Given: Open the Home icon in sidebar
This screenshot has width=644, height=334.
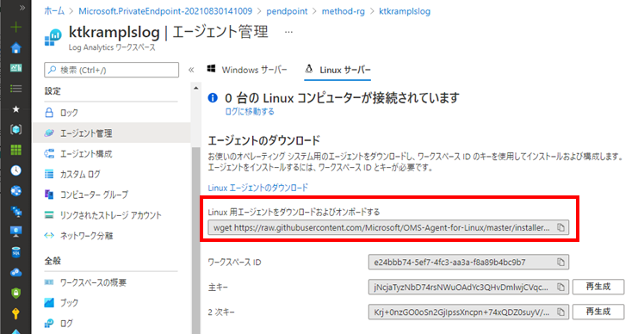Looking at the screenshot, I should click(16, 48).
